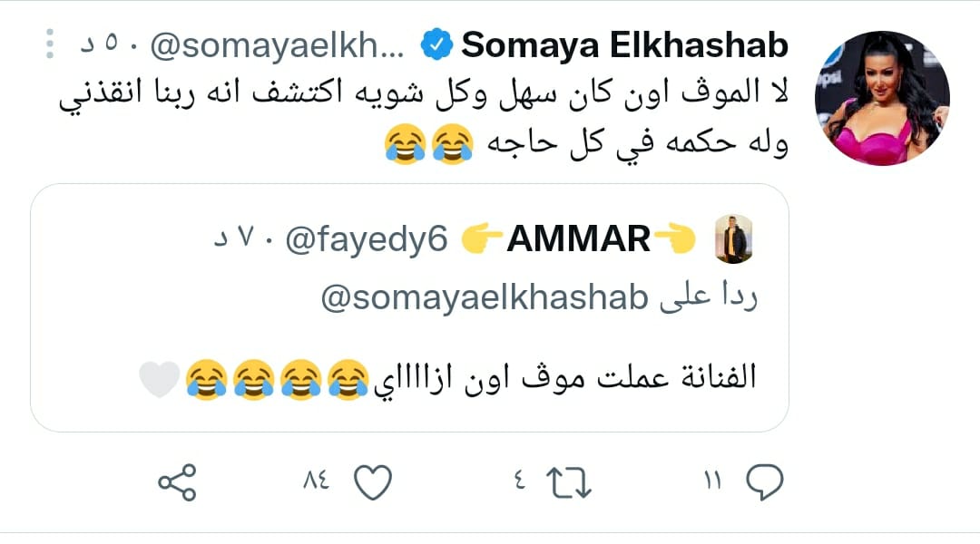The width and height of the screenshot is (980, 544).
Task: Like the tweet with the heart icon
Action: point(371,481)
